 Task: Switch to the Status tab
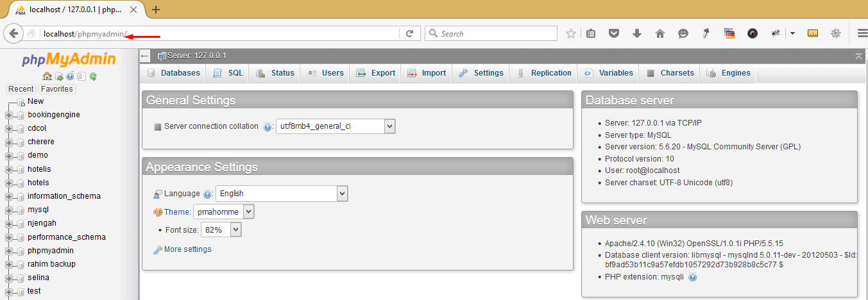(x=275, y=73)
